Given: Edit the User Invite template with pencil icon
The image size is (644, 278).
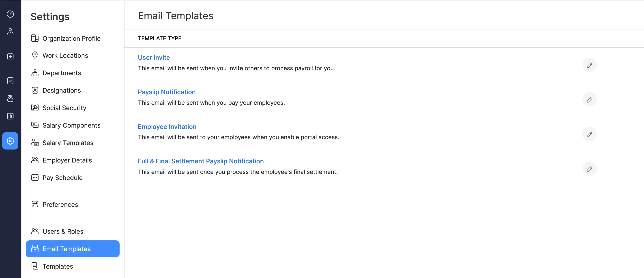Looking at the screenshot, I should click(589, 65).
